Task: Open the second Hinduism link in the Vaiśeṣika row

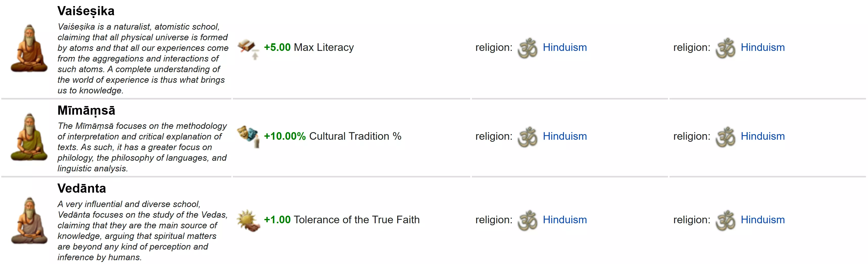Action: pyautogui.click(x=763, y=48)
